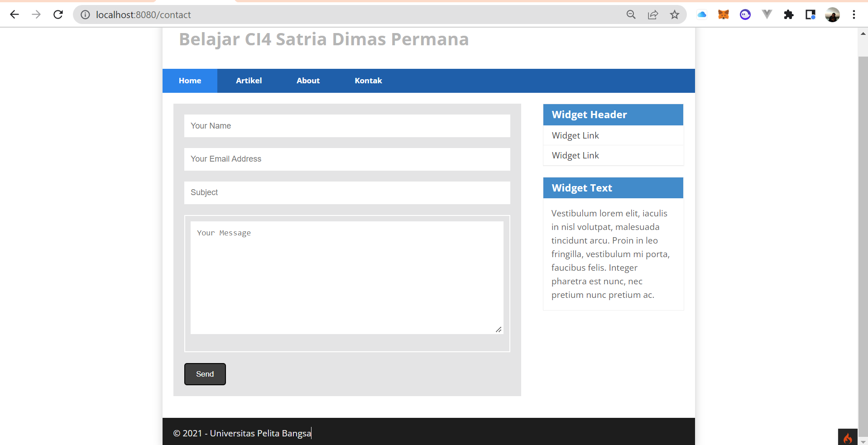
Task: Open the zoom magnifier in address bar
Action: [x=631, y=15]
